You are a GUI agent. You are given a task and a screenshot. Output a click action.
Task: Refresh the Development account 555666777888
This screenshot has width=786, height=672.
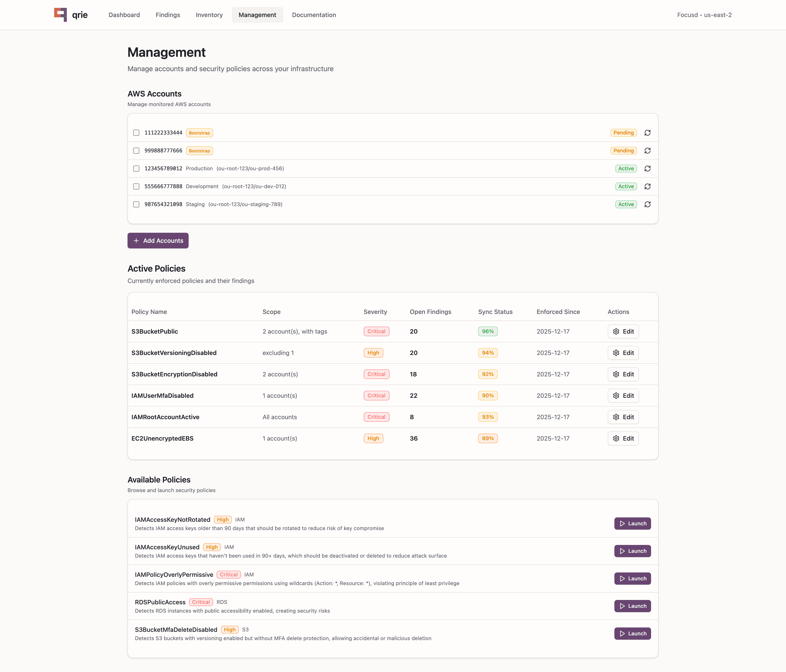coord(648,186)
